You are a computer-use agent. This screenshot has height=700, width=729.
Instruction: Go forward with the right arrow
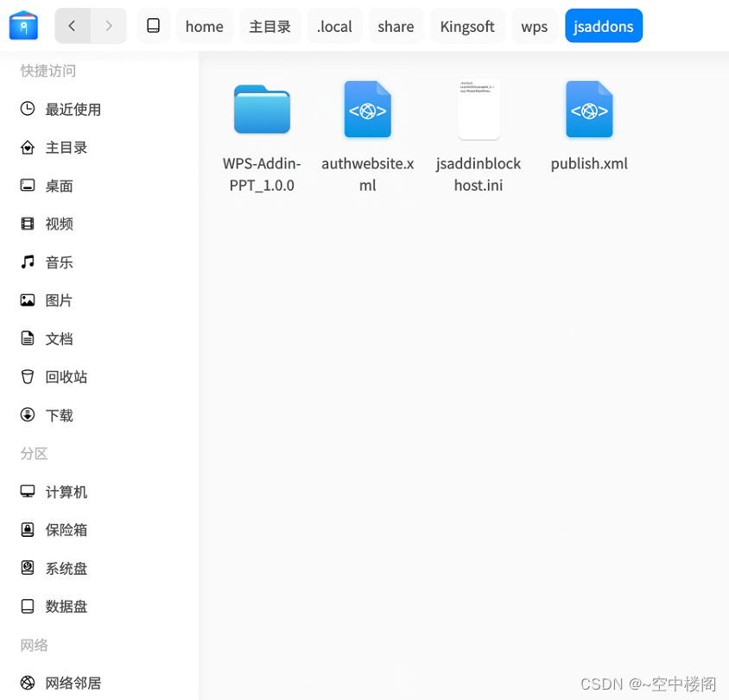tap(108, 26)
